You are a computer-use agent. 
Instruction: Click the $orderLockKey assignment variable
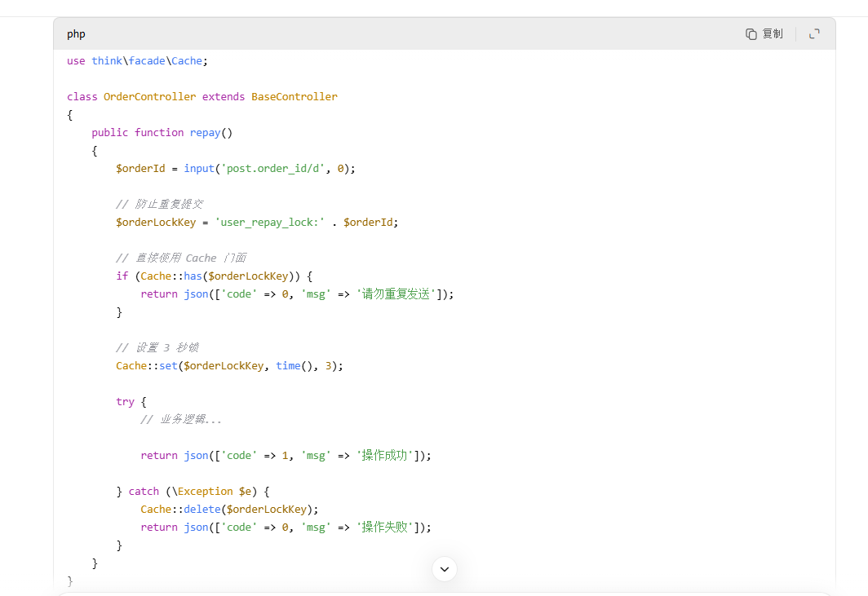(156, 223)
